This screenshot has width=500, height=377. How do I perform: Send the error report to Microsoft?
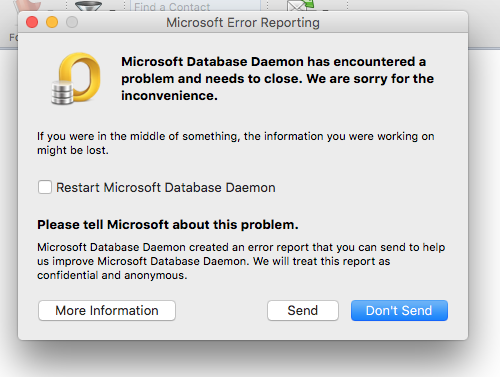pos(303,310)
